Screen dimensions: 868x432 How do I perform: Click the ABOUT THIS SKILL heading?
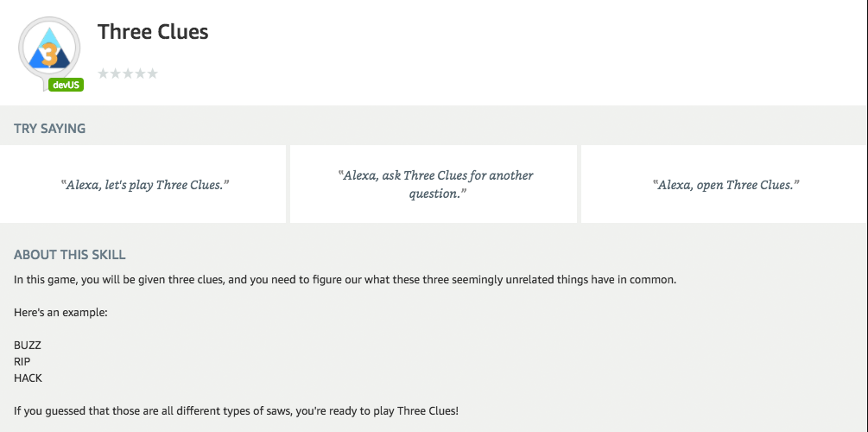[x=69, y=255]
